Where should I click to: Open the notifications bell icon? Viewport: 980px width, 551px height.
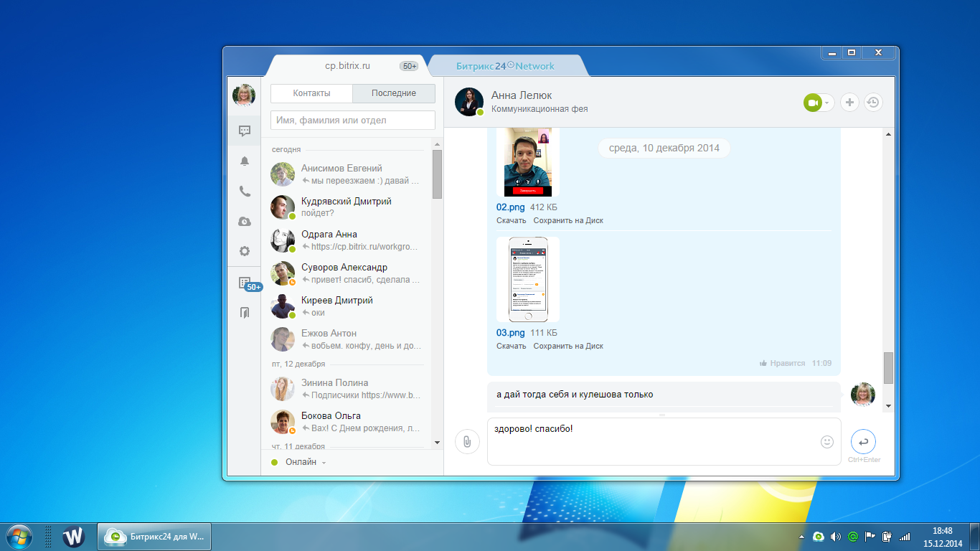point(245,161)
